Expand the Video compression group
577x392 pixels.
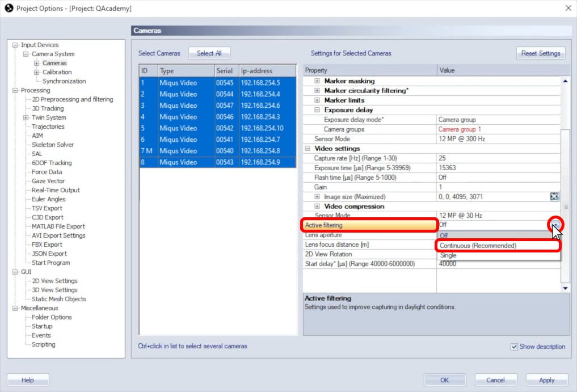(x=317, y=206)
